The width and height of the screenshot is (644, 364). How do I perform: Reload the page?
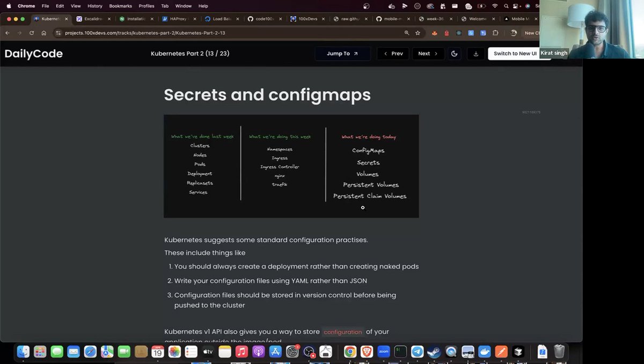tap(32, 33)
